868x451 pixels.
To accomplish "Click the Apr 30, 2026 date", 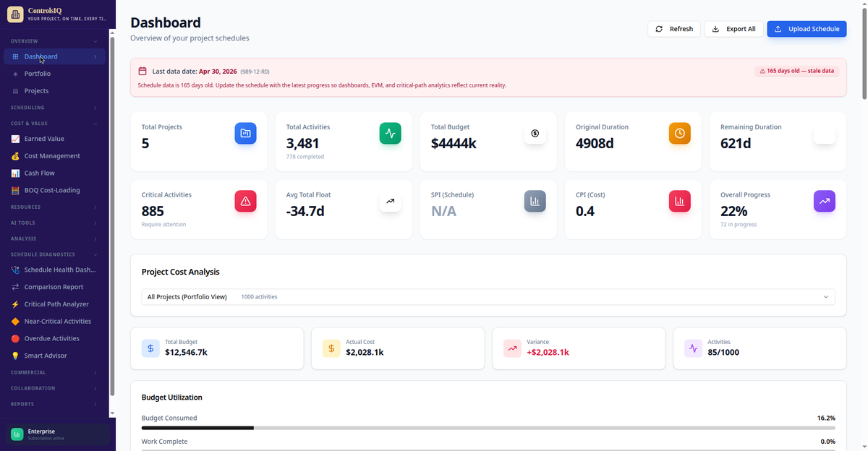I will click(218, 71).
